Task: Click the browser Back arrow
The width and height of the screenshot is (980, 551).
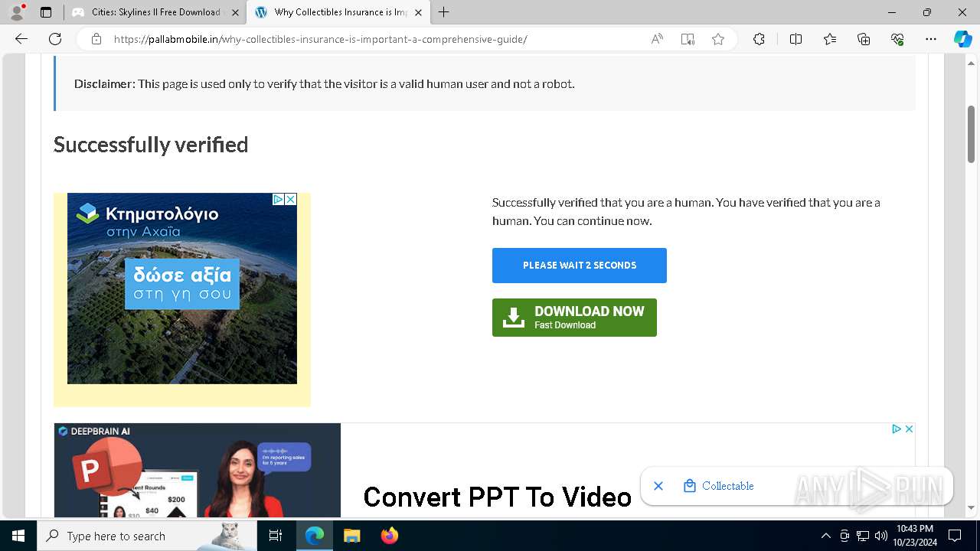Action: (x=21, y=39)
